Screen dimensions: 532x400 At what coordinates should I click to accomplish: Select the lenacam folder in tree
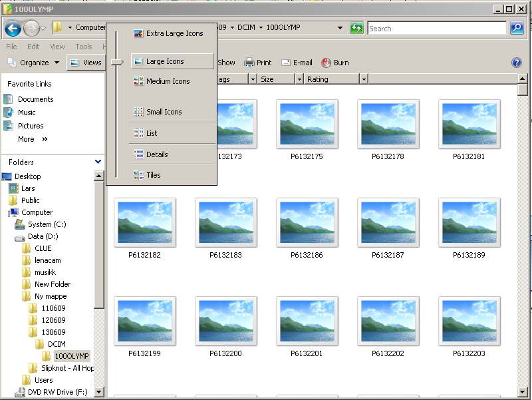47,260
